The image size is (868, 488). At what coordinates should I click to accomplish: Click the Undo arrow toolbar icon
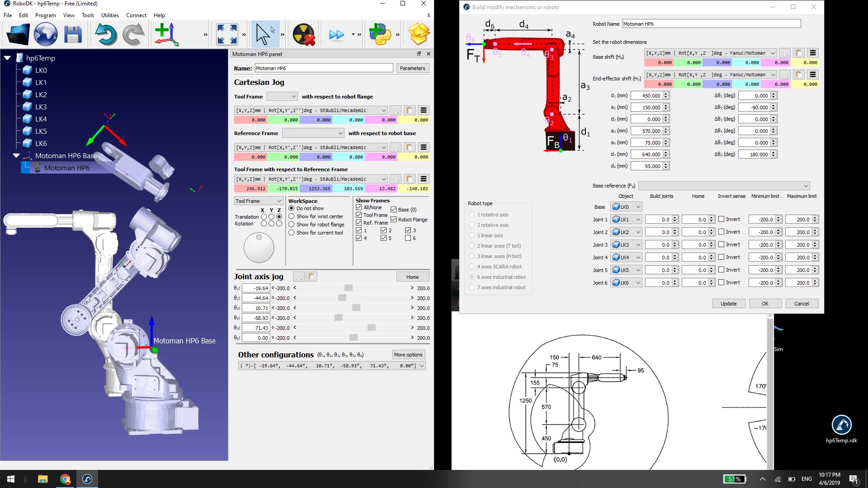pos(106,34)
